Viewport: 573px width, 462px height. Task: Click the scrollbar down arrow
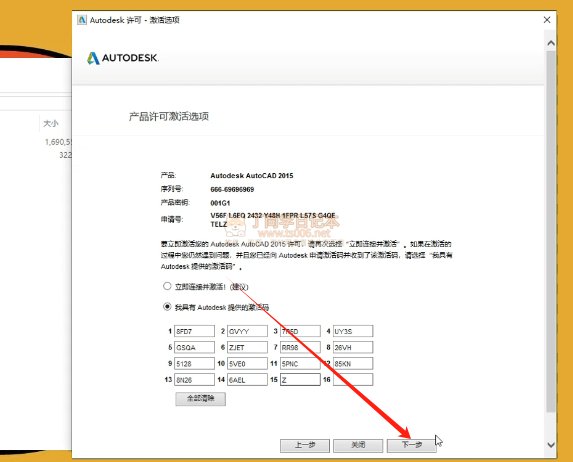(x=551, y=445)
